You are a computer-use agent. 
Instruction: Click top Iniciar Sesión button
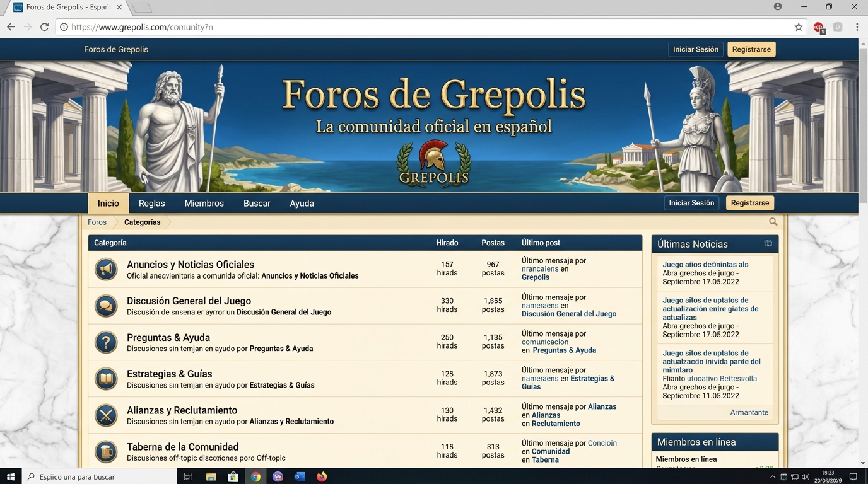point(696,49)
